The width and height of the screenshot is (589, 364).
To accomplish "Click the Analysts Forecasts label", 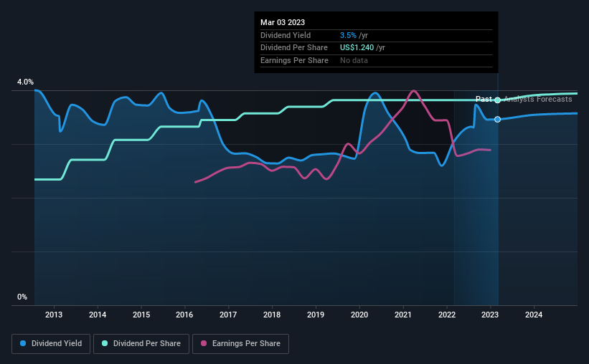I will point(538,99).
